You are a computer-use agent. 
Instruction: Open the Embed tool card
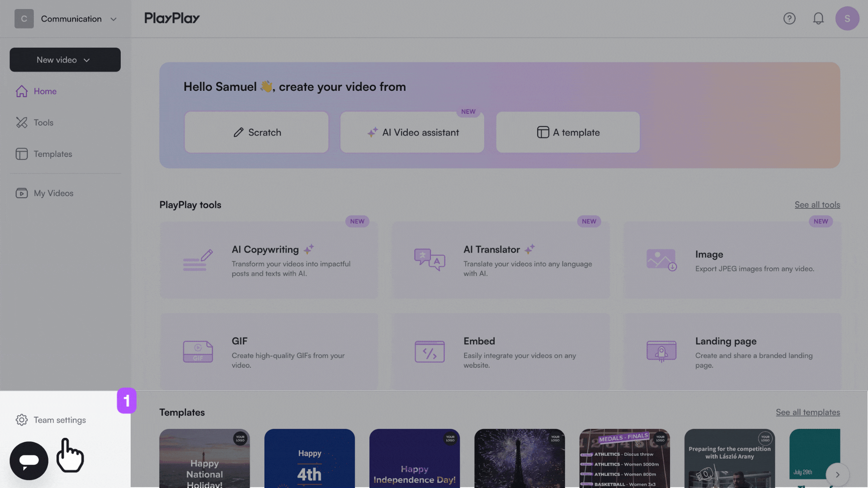pos(500,352)
